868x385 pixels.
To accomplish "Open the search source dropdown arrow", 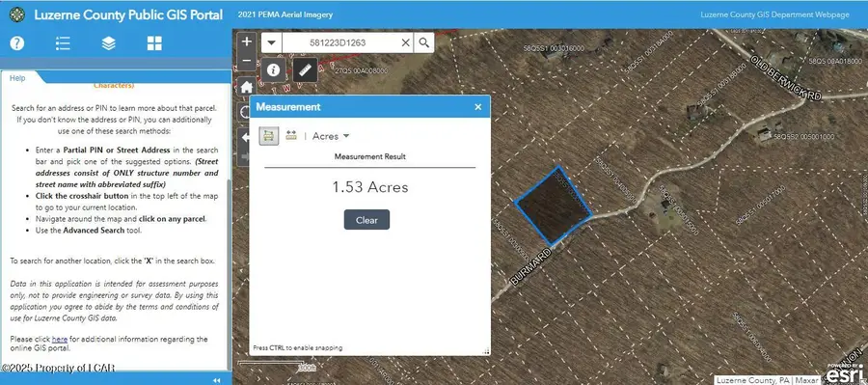I will (271, 42).
